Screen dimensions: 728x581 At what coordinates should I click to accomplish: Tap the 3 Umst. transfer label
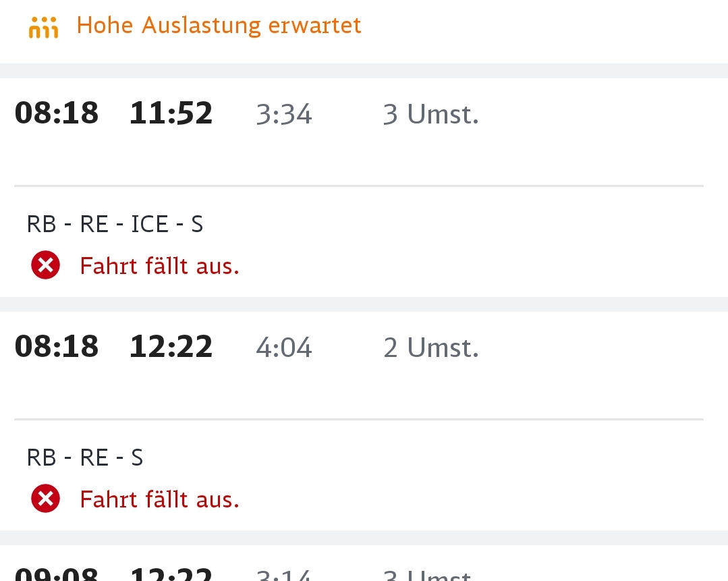pos(431,114)
